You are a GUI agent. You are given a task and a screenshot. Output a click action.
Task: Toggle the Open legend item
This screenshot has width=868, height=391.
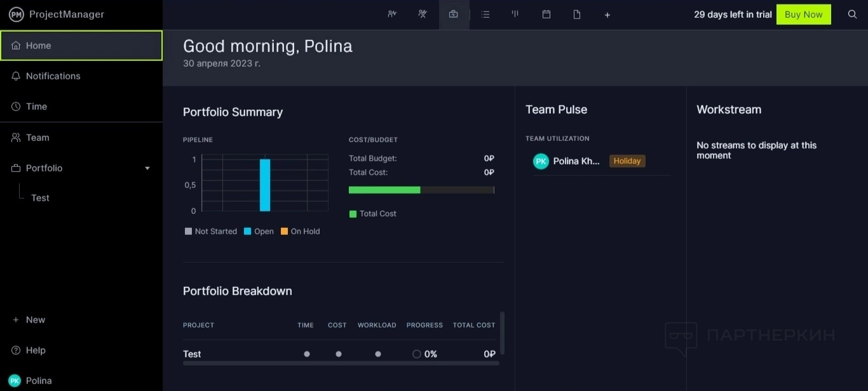point(259,232)
